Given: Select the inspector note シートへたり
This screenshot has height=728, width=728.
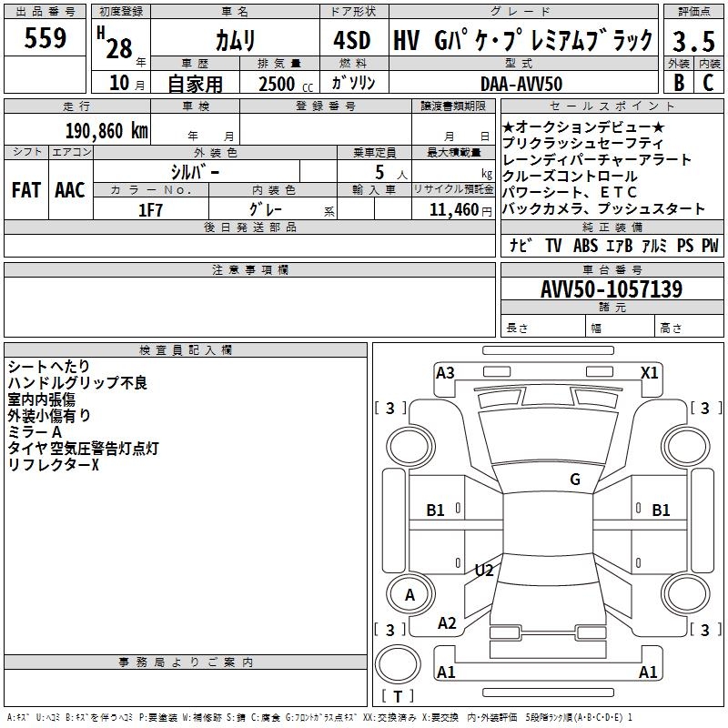Looking at the screenshot, I should pos(49,367).
